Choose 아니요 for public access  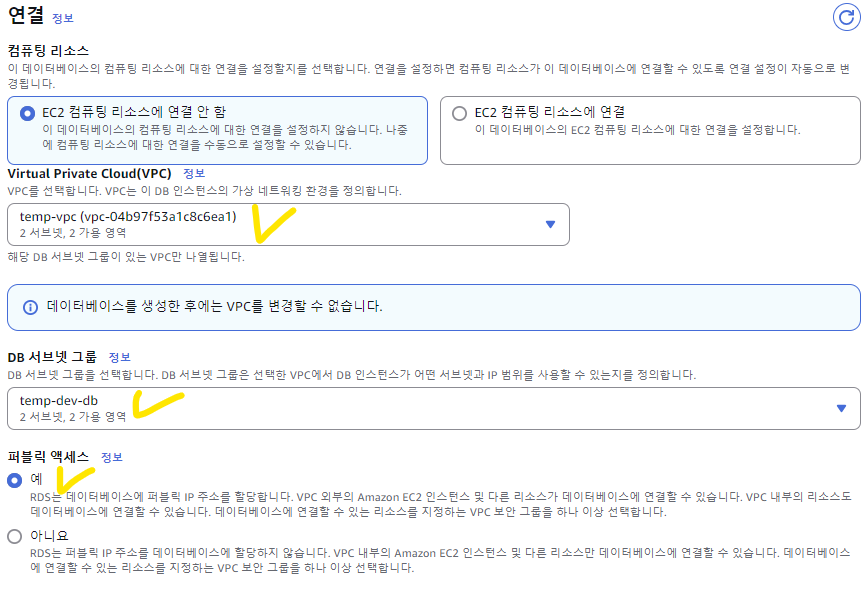tap(14, 536)
